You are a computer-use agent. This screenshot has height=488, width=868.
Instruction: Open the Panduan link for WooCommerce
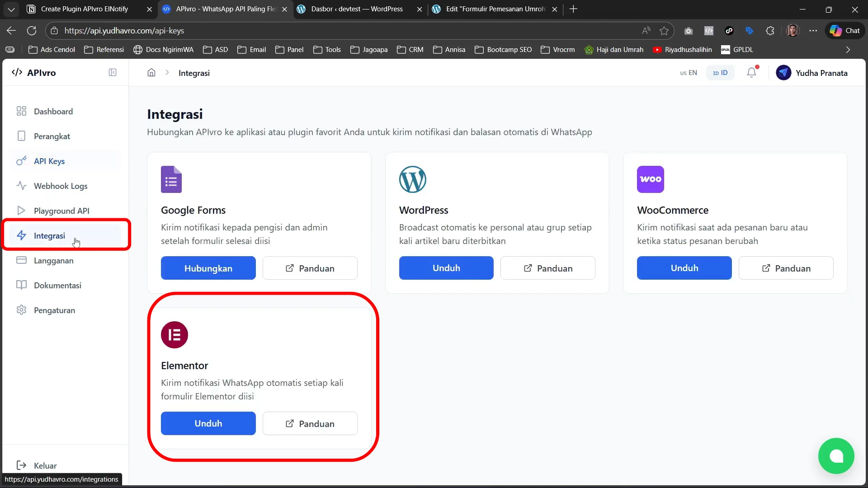(x=786, y=268)
